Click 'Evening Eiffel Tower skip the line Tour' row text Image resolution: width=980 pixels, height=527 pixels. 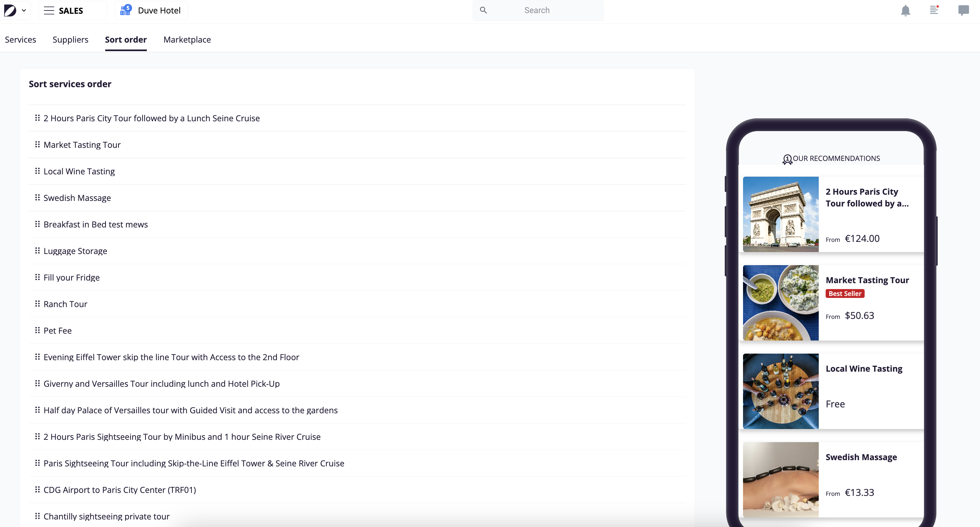[171, 357]
